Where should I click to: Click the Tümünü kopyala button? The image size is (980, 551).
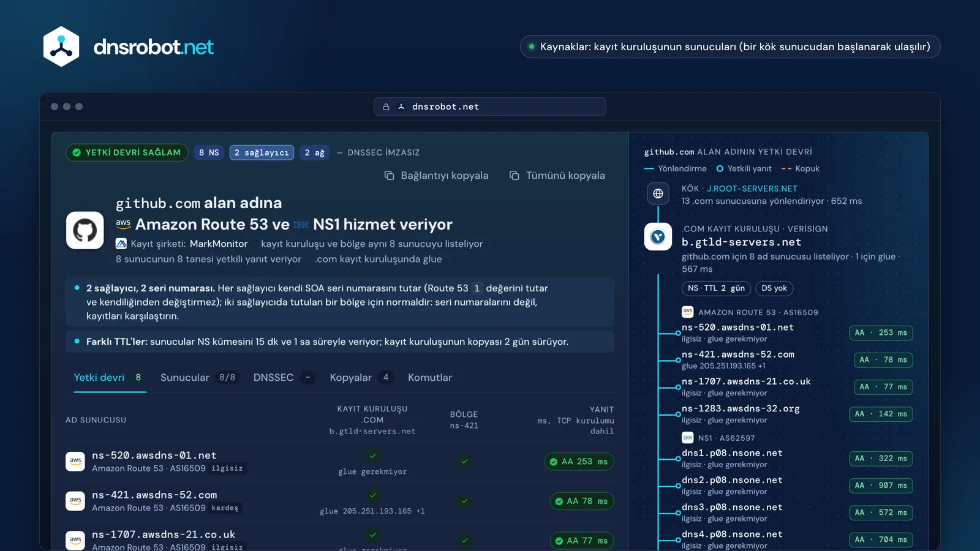click(557, 176)
